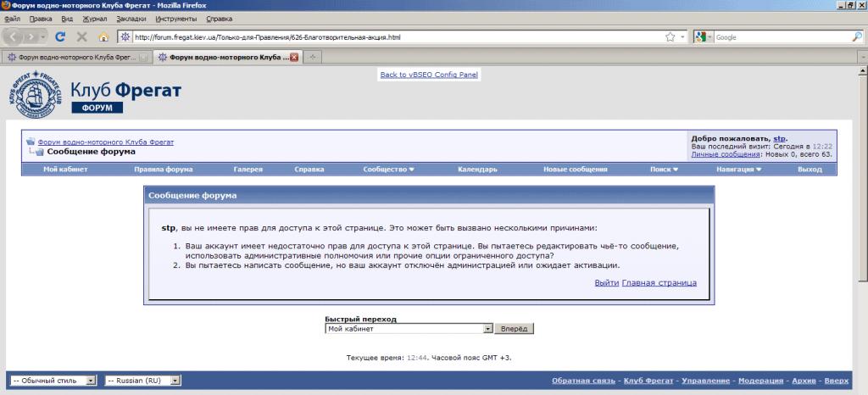This screenshot has height=395, width=868.
Task: Click the Главная страница link
Action: pyautogui.click(x=659, y=282)
